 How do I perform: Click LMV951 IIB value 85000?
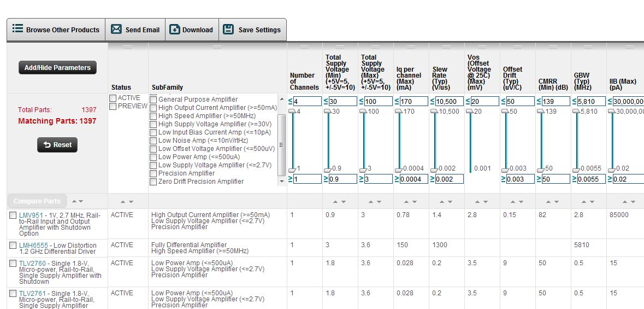[619, 215]
